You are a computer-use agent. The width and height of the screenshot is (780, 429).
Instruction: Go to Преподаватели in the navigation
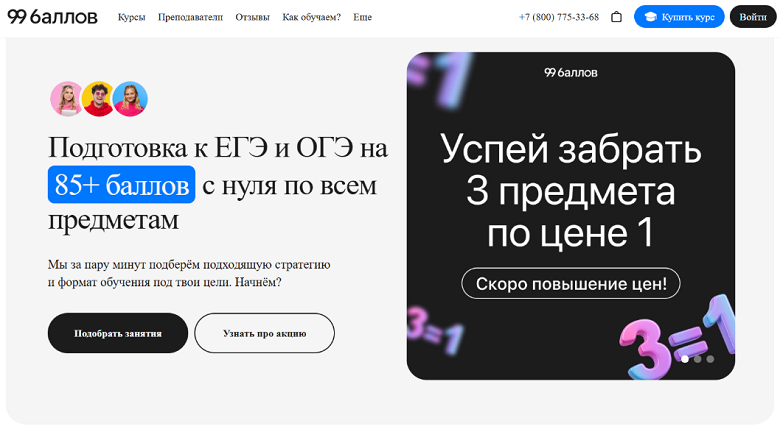[x=190, y=17]
